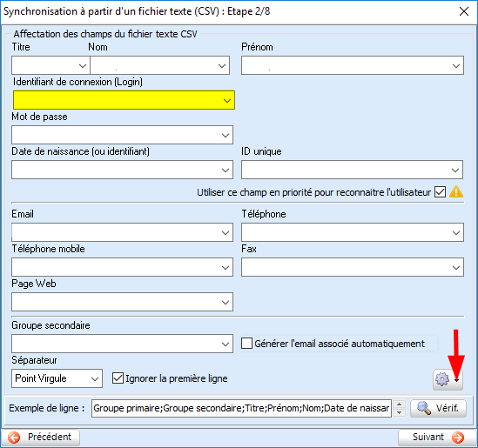Go back with the Précédent arrow button
The width and height of the screenshot is (478, 448).
(41, 437)
